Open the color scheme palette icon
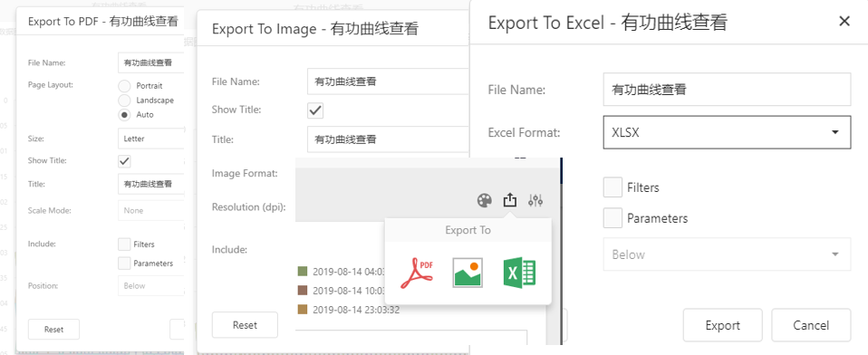This screenshot has height=355, width=868. point(485,201)
